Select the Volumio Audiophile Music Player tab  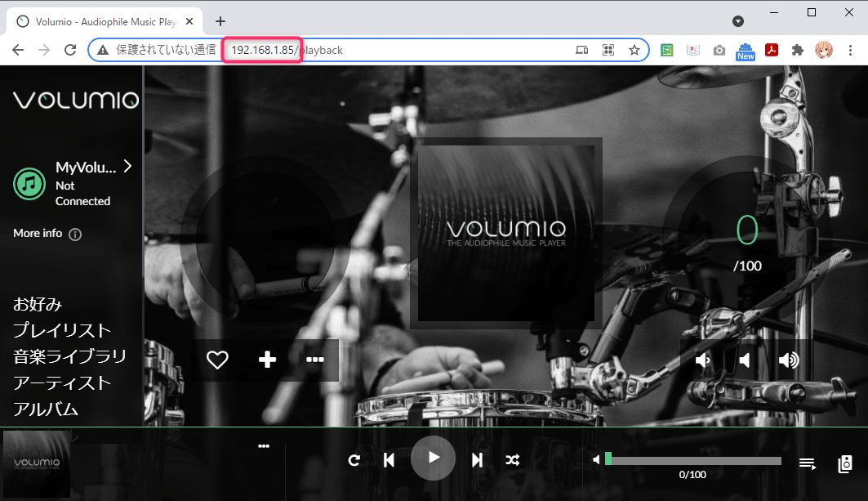[x=105, y=21]
